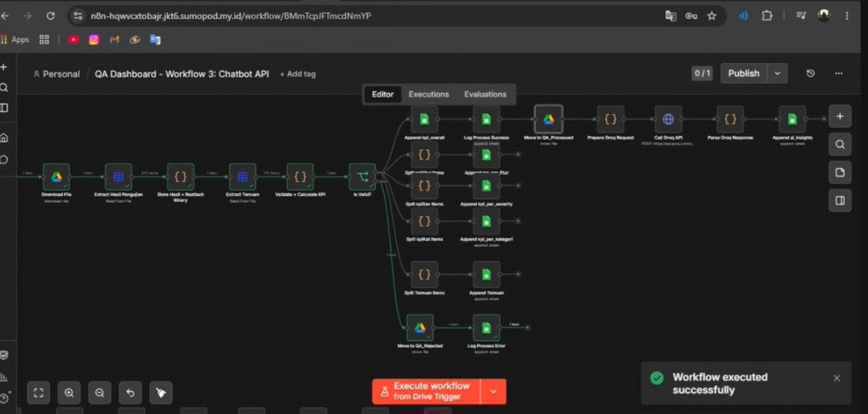Toggle the right side panel button

[x=840, y=200]
